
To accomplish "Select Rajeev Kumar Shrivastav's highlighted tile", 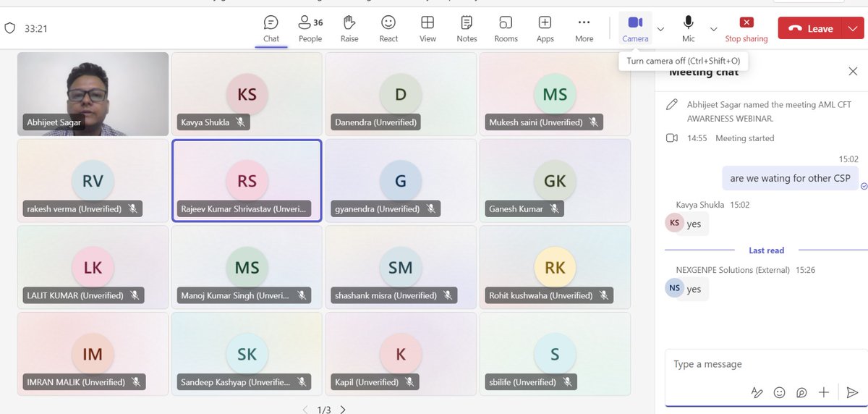I will pos(247,180).
